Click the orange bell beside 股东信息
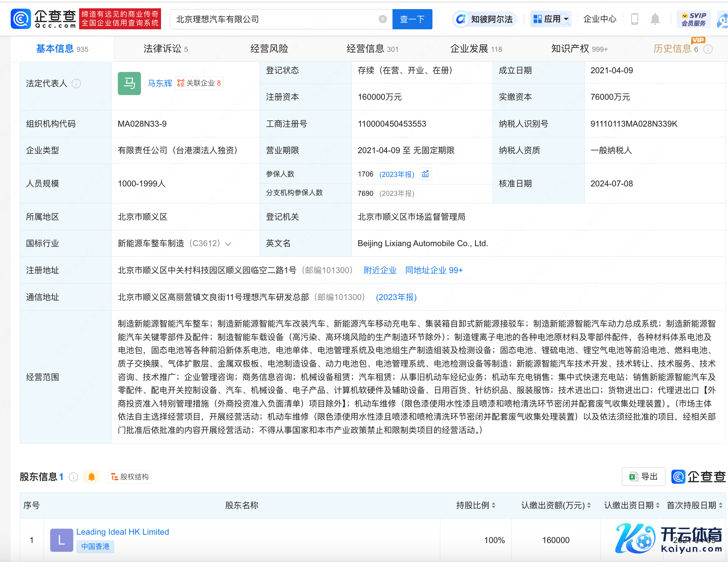728x562 pixels. pos(91,477)
